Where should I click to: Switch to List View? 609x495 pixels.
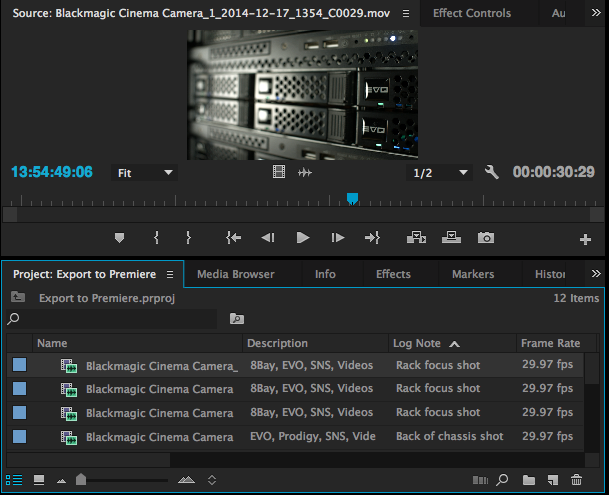tap(14, 480)
